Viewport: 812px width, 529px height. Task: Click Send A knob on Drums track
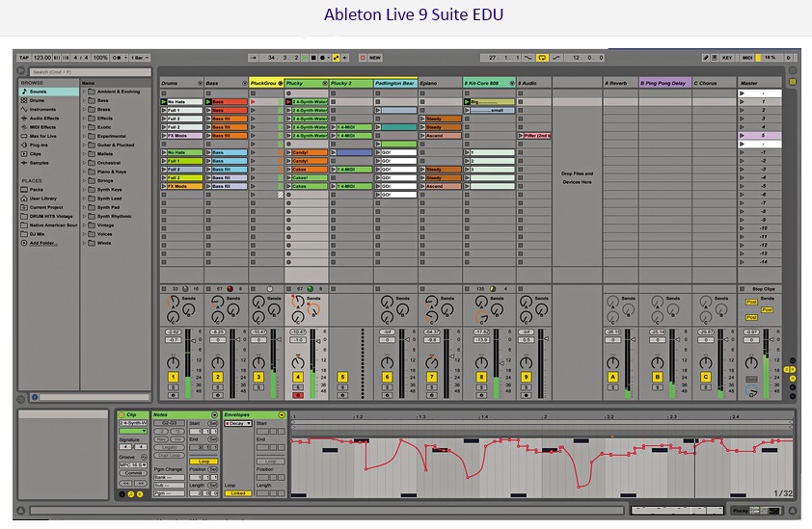coord(173,302)
